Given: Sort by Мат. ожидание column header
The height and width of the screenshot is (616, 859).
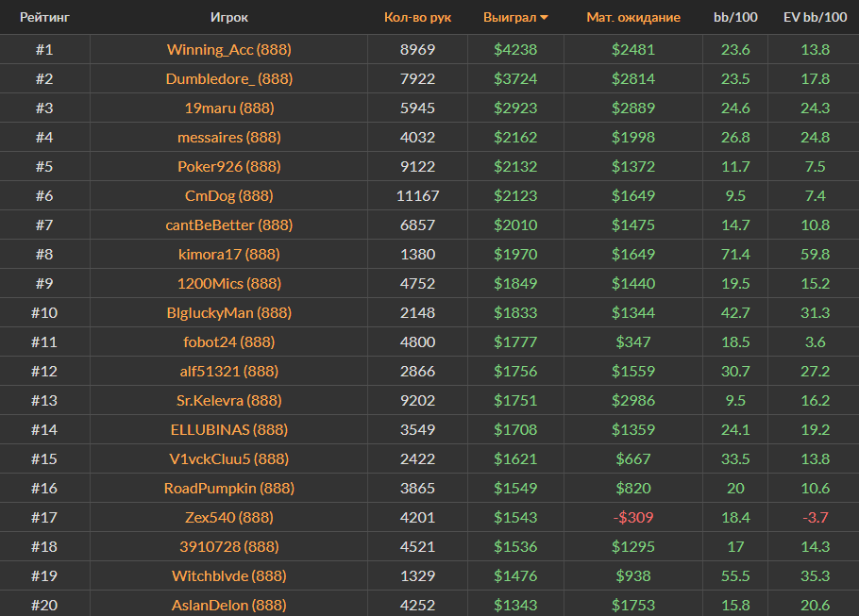Looking at the screenshot, I should (632, 17).
